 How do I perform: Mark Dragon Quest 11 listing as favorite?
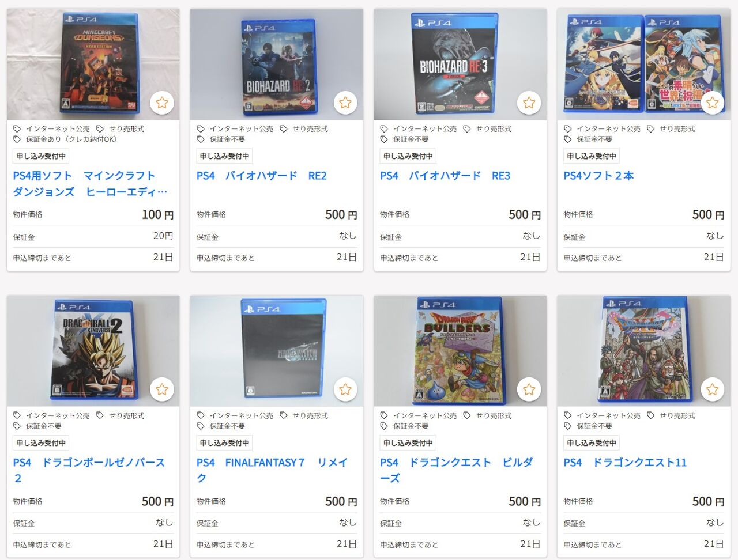(713, 390)
